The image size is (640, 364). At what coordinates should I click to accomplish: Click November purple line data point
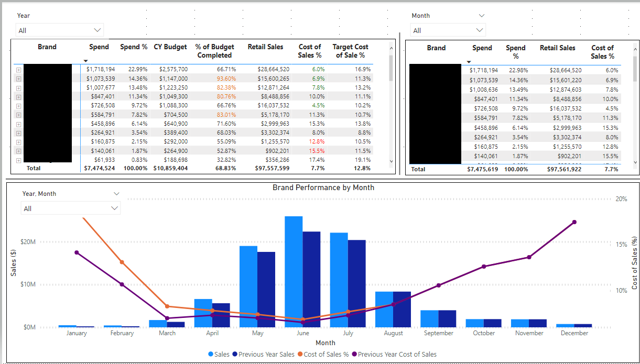tap(529, 257)
